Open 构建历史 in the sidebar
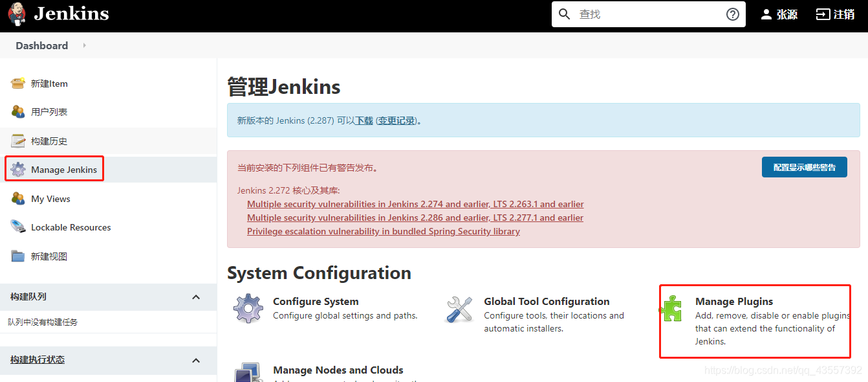This screenshot has width=868, height=382. (x=49, y=141)
